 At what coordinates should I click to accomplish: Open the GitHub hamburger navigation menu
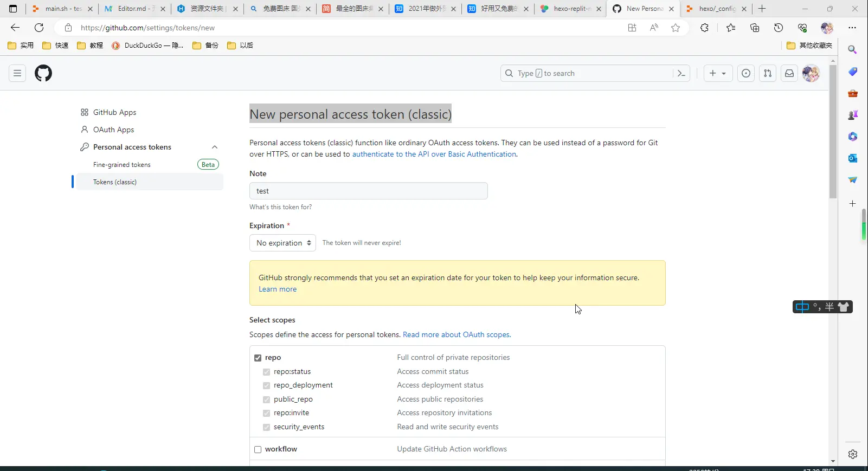click(17, 73)
